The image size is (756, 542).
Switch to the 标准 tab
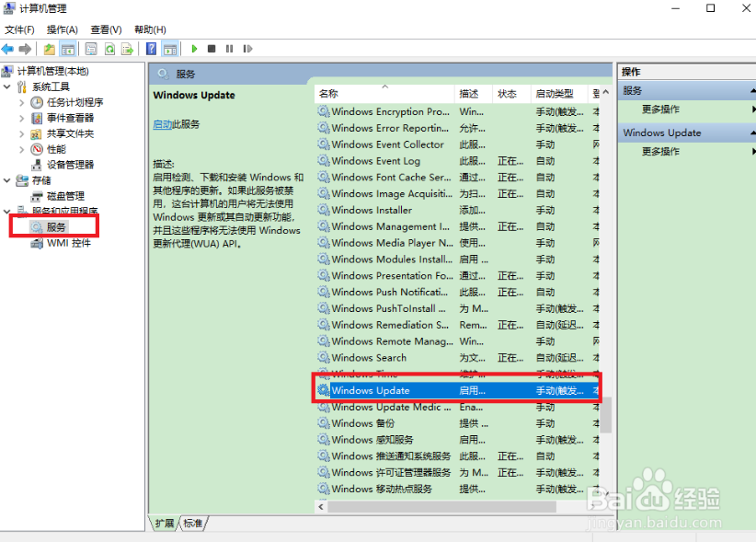[193, 523]
